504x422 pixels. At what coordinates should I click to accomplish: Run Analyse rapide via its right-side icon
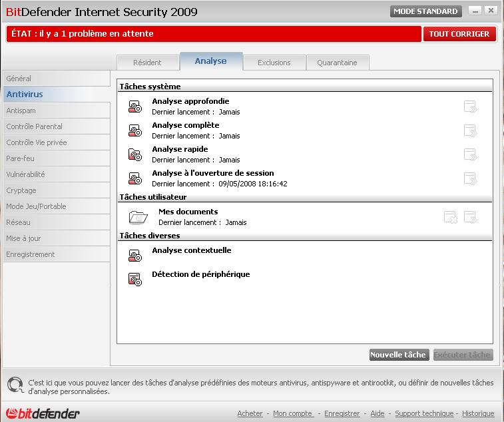click(x=470, y=154)
